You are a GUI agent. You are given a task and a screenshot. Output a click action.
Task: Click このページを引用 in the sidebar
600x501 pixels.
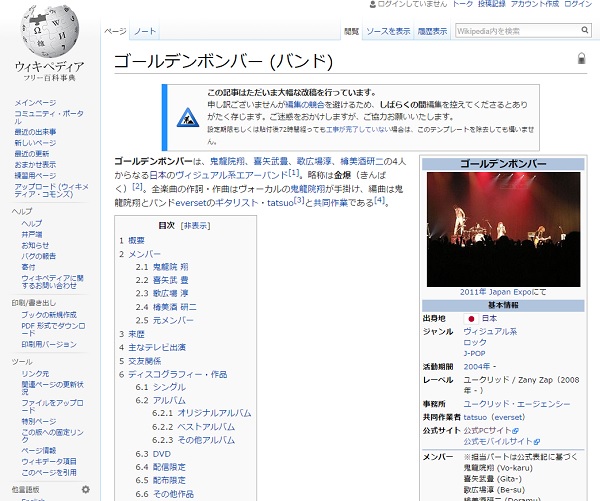click(49, 473)
